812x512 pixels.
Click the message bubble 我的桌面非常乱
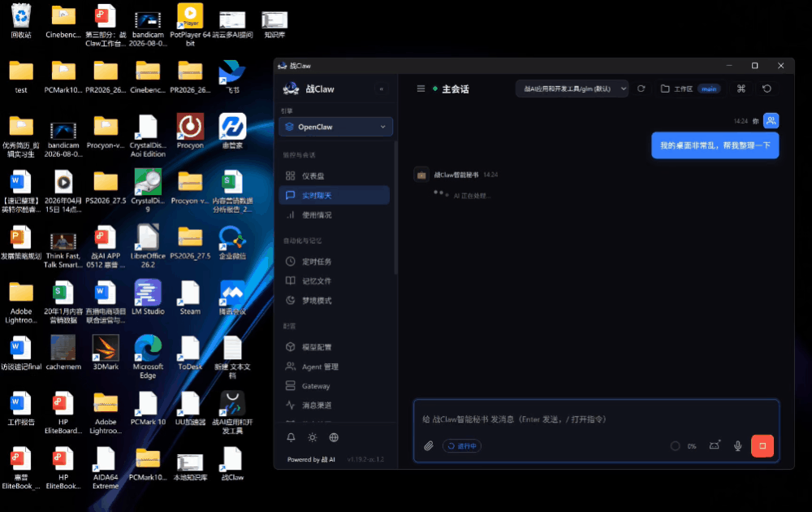[715, 145]
